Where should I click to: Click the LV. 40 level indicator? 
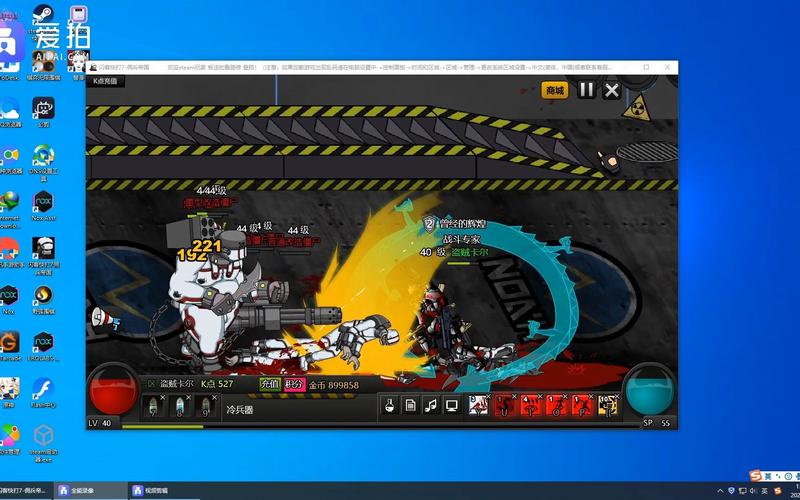[x=99, y=423]
